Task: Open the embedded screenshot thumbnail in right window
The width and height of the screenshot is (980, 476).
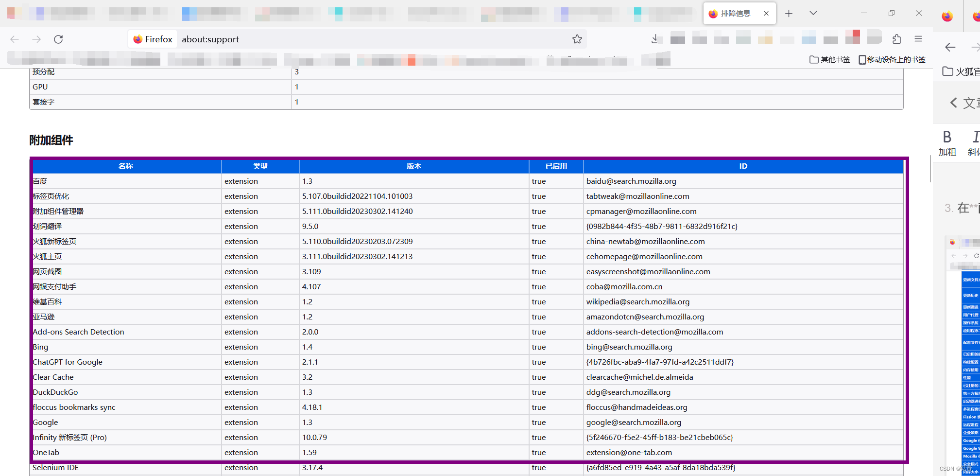Action: tap(963, 355)
